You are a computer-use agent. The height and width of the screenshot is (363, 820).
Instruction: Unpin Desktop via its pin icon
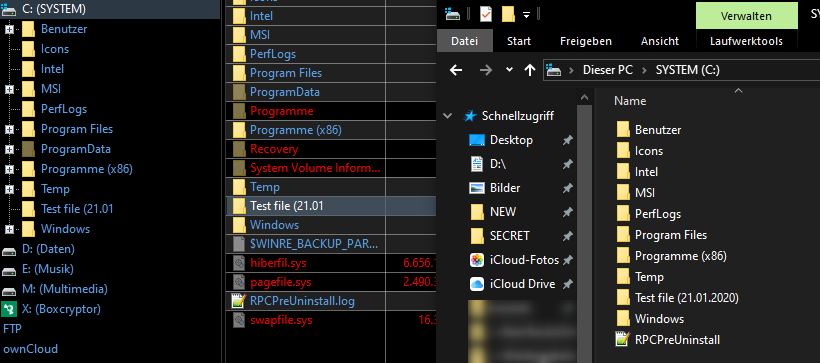[x=567, y=141]
